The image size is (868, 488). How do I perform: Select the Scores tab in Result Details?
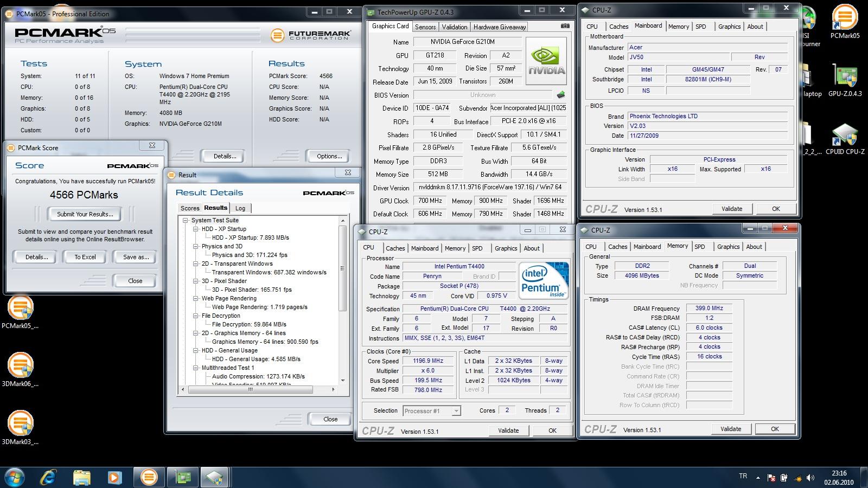(190, 208)
